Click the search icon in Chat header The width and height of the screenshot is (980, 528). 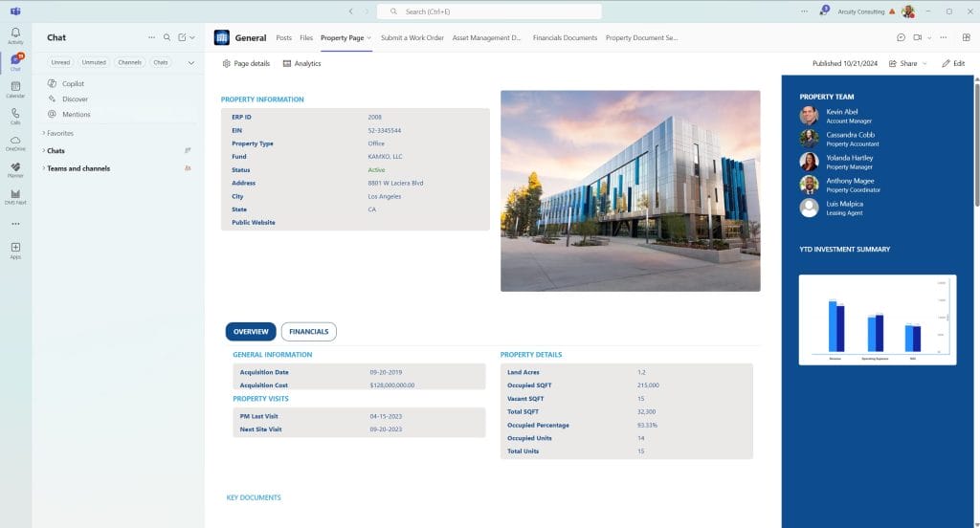click(x=167, y=37)
